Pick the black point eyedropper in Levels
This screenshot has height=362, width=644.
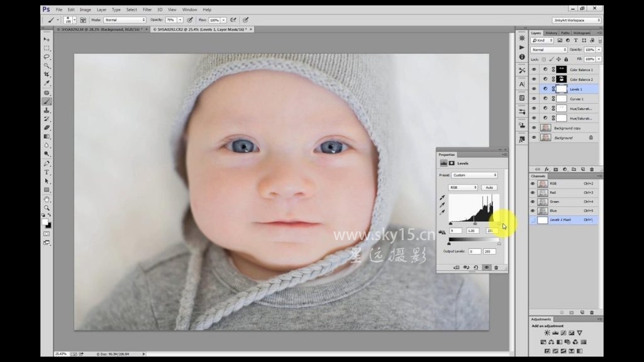[x=442, y=197]
